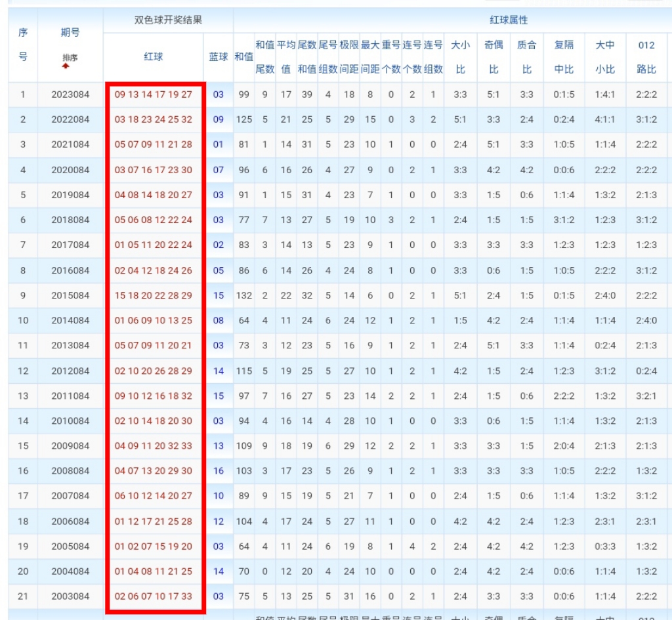Select issue number 2011084
672x620 pixels.
[70, 396]
